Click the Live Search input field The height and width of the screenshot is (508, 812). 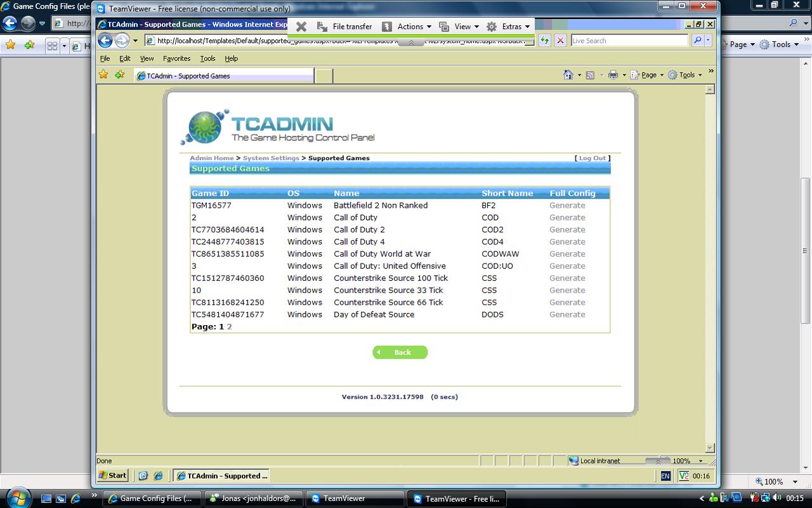click(629, 41)
